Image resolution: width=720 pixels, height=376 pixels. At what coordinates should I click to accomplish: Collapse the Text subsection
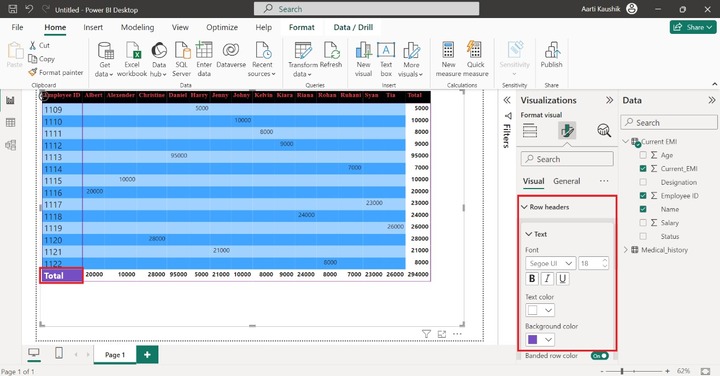coord(529,234)
